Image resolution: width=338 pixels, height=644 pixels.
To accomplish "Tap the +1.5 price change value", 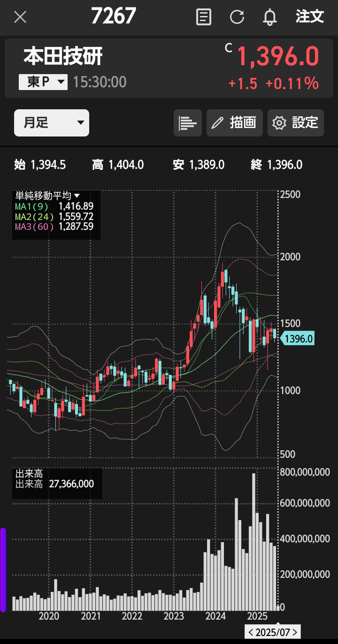I will (243, 83).
